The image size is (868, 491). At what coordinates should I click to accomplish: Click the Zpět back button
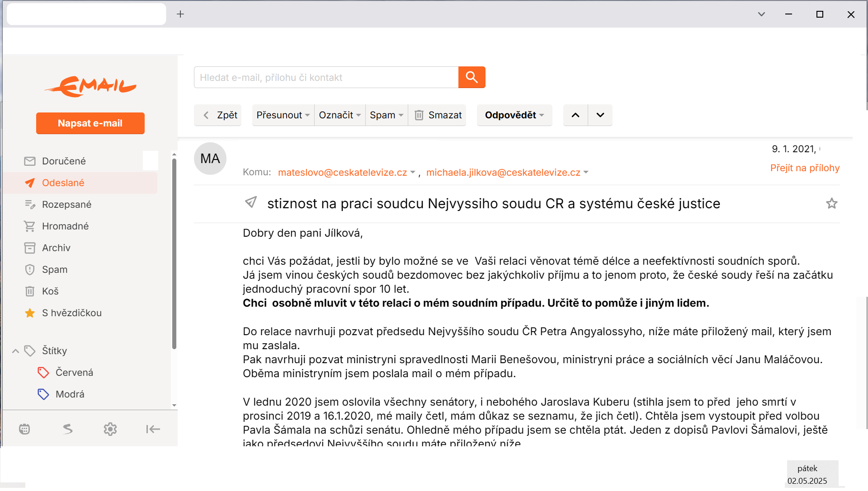click(x=218, y=115)
